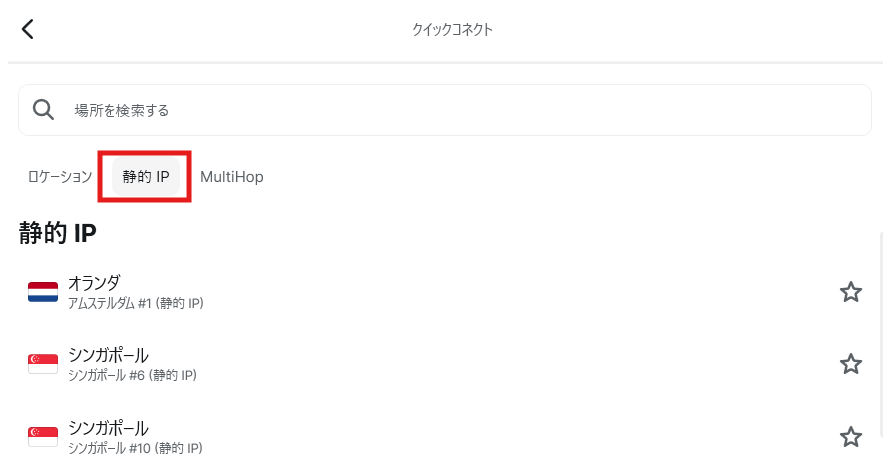
Task: Choose the last シンガポール server name
Action: click(x=108, y=427)
